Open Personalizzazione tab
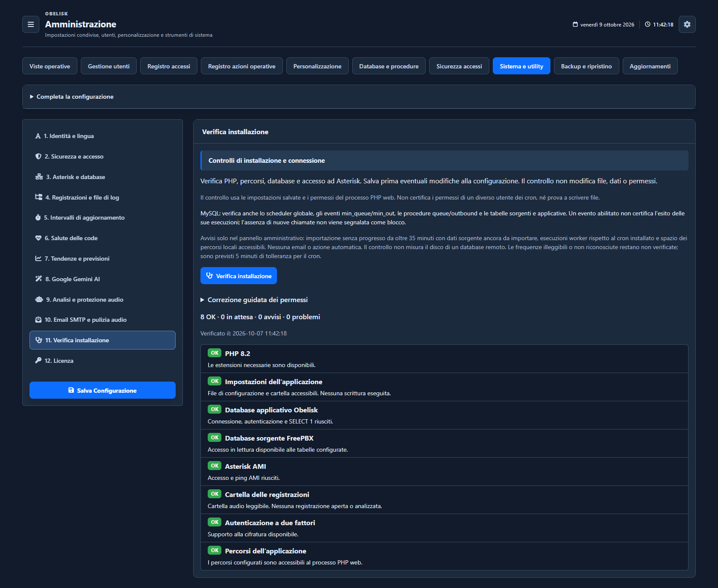Screen dimensions: 718x588 [318, 66]
